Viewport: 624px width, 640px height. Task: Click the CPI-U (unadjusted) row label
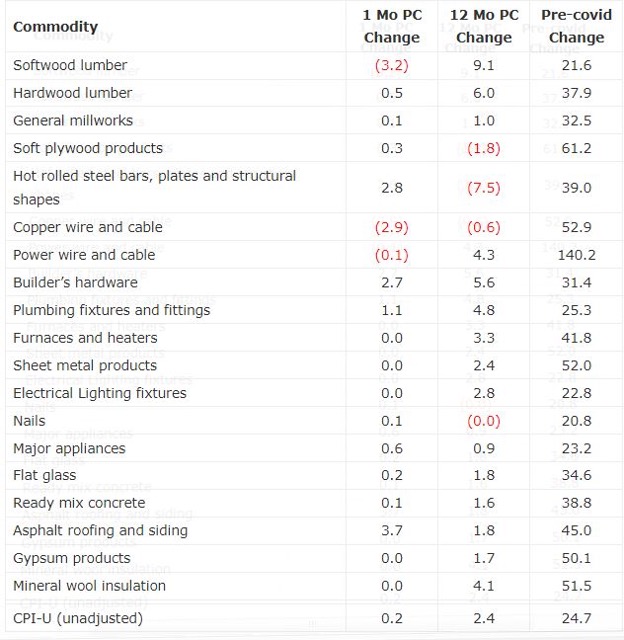click(77, 618)
